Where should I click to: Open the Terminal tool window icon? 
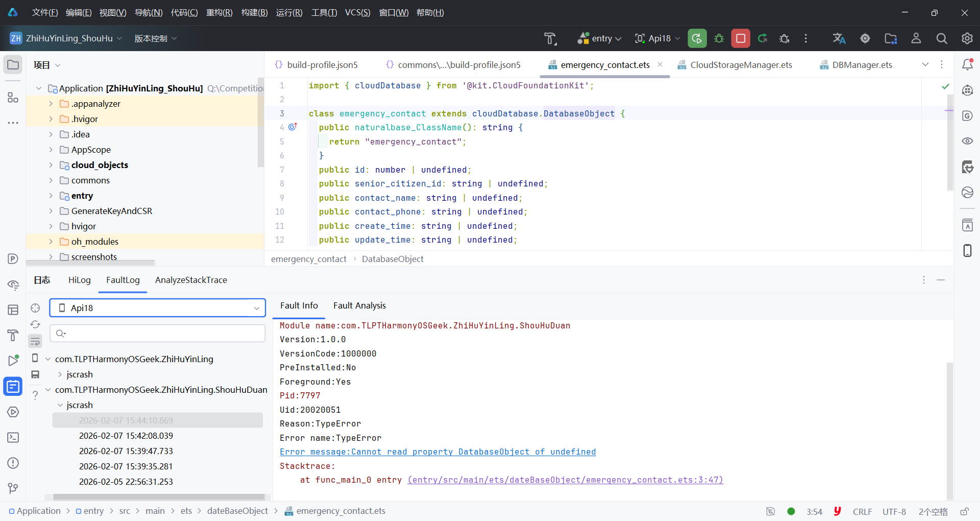click(13, 438)
